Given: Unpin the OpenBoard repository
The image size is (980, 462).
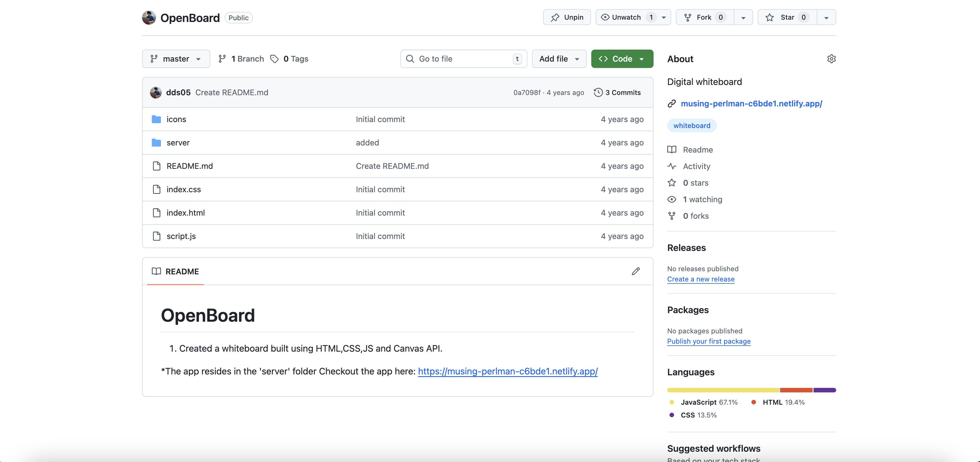Looking at the screenshot, I should point(566,17).
